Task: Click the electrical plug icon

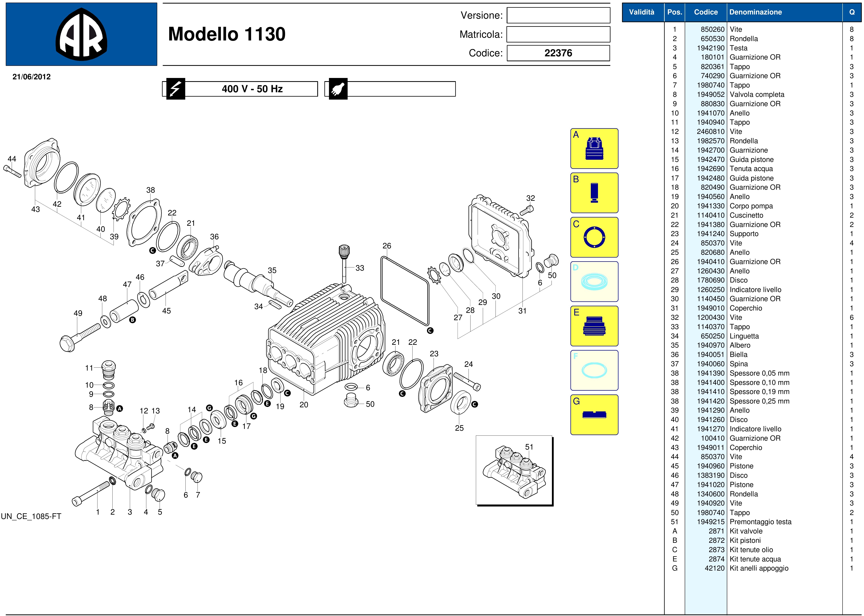Action: click(x=338, y=89)
